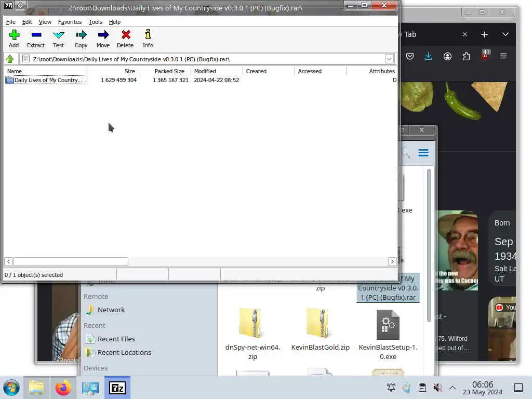Click the 7z taskbar button
The image size is (532, 399).
(x=117, y=388)
